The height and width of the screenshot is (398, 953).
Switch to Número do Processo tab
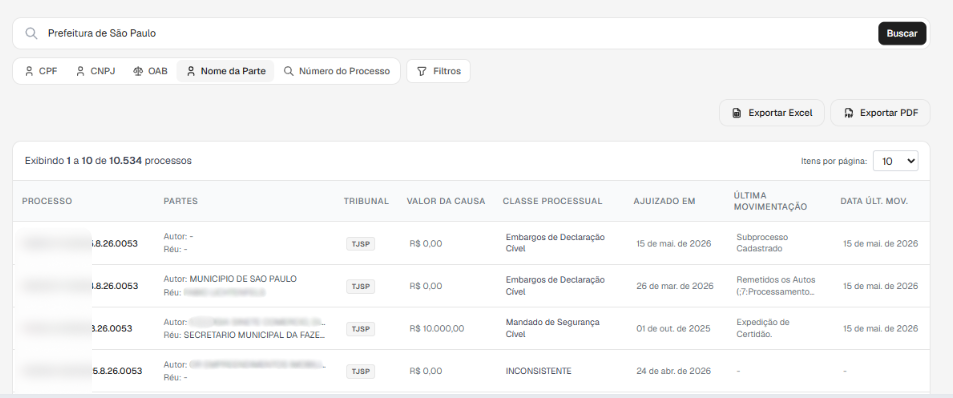coord(337,71)
